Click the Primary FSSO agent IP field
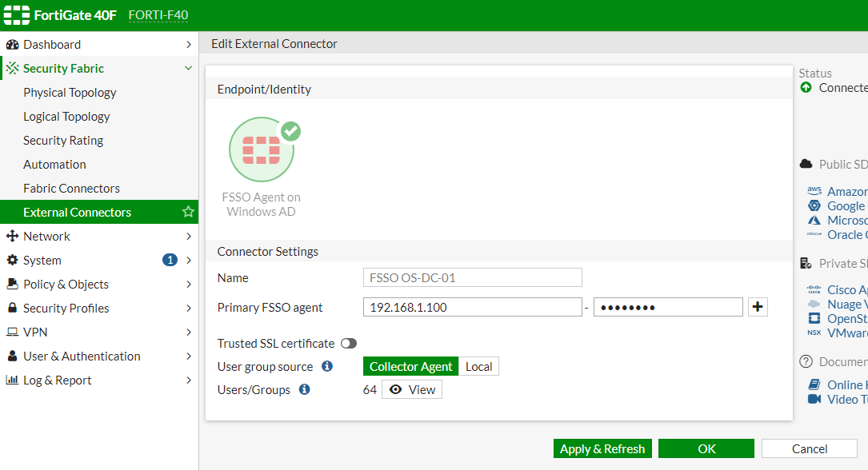Viewport: 868px width, 470px height. pyautogui.click(x=472, y=307)
